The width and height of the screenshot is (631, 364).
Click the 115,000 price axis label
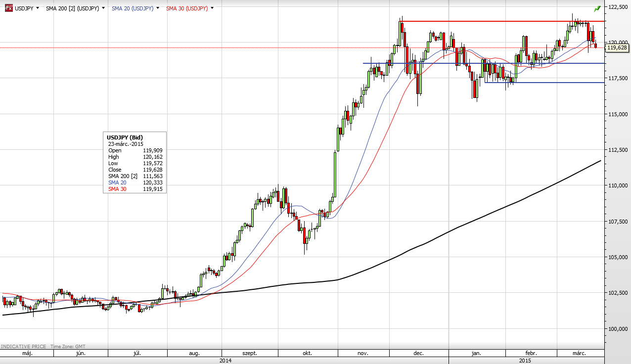[618, 114]
